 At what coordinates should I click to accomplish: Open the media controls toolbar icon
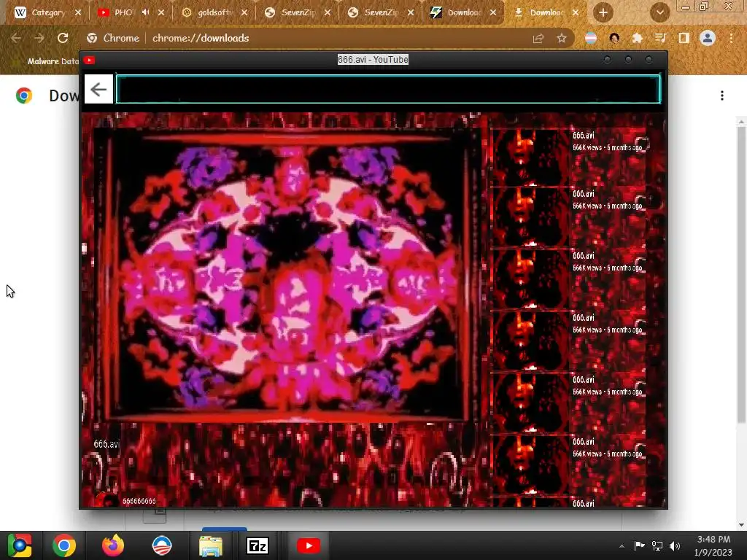pyautogui.click(x=660, y=38)
